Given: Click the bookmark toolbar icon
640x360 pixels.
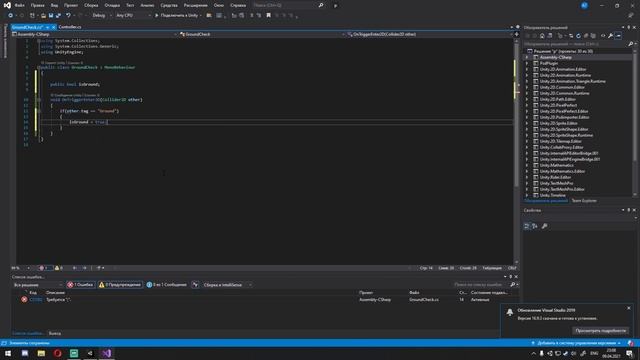Looking at the screenshot, I should click(x=269, y=16).
